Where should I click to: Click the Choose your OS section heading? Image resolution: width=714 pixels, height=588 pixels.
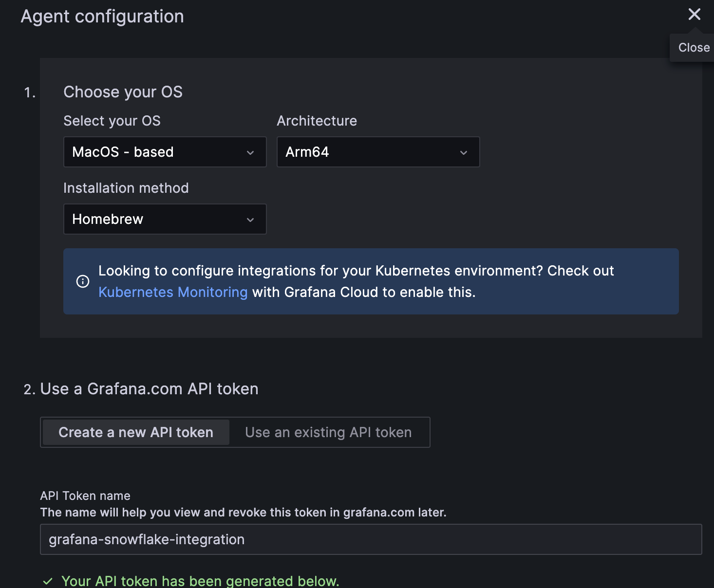coord(123,92)
